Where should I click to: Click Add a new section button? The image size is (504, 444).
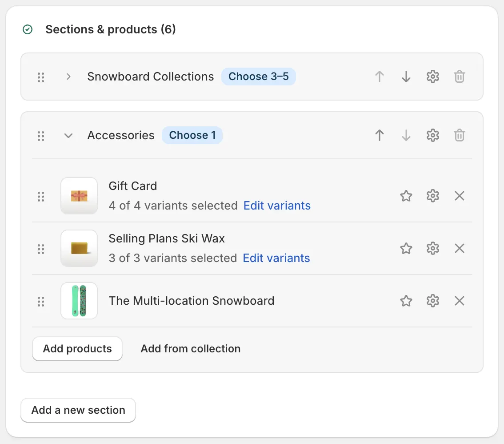tap(78, 410)
